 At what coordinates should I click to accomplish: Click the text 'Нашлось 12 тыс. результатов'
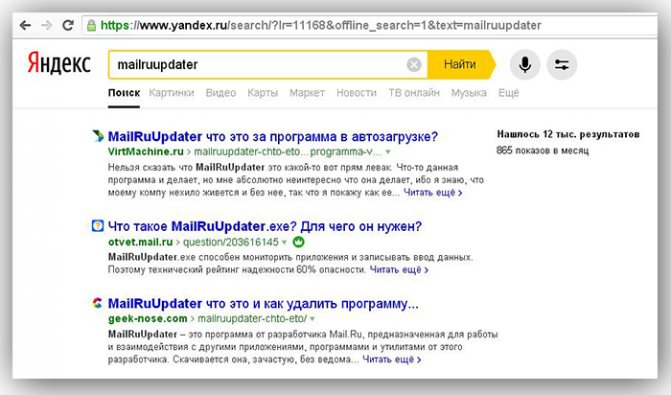[568, 134]
